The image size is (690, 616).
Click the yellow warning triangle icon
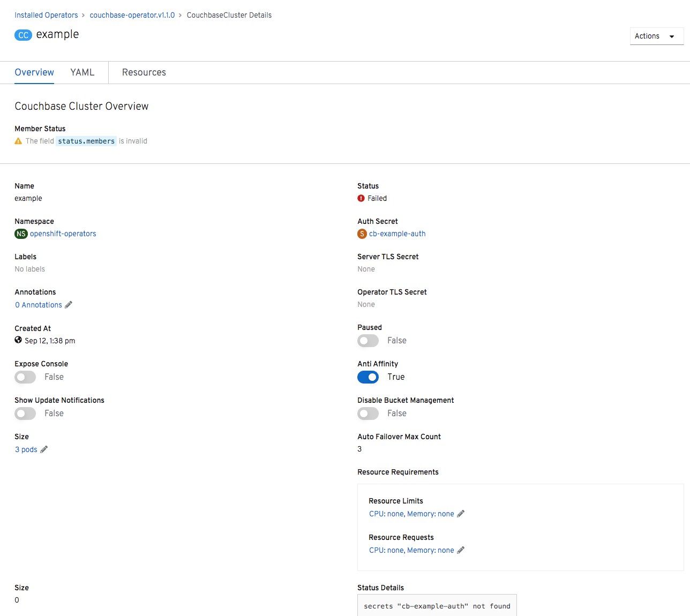tap(18, 141)
